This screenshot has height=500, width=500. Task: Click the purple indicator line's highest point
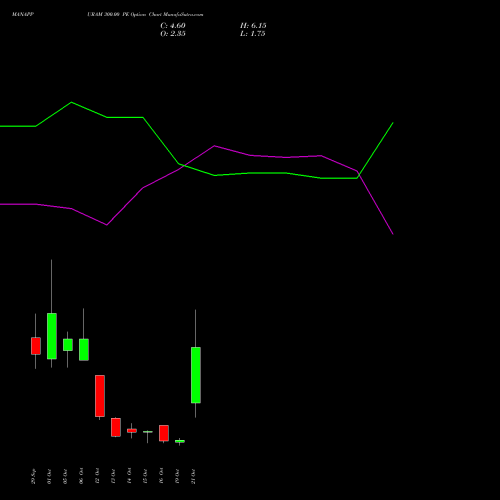pyautogui.click(x=215, y=146)
